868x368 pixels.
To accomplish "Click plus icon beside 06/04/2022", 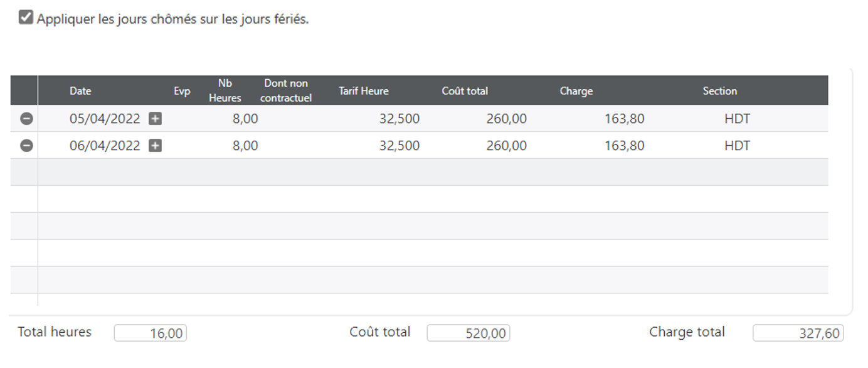I will click(x=155, y=146).
